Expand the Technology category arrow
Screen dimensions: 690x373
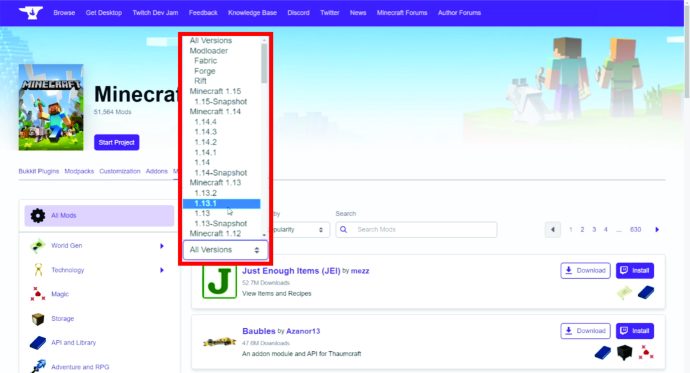click(162, 270)
